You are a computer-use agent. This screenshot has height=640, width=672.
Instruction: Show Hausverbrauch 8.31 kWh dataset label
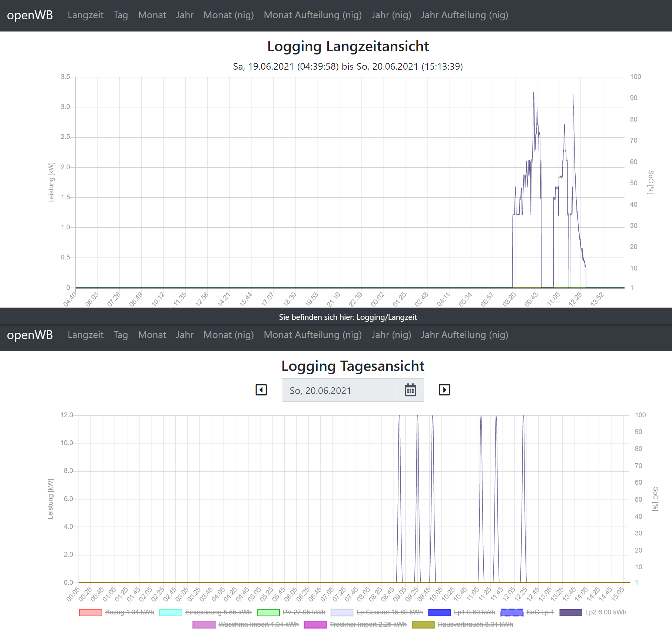point(476,625)
